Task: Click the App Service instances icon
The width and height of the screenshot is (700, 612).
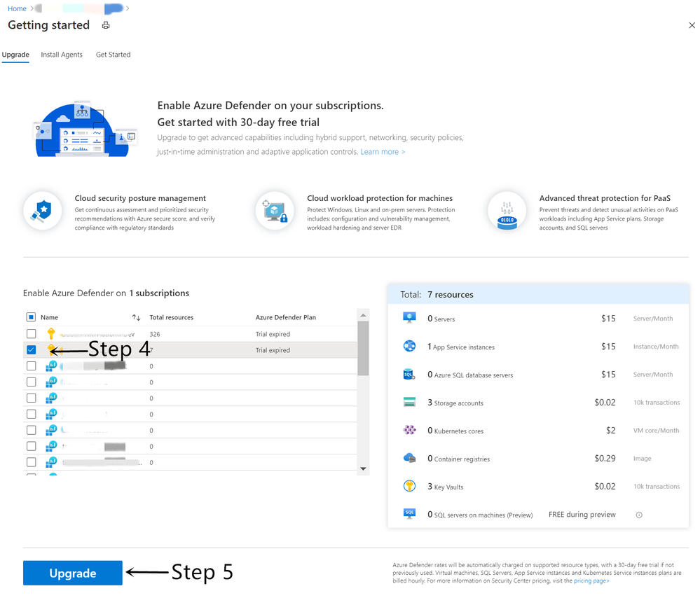Action: pos(409,346)
